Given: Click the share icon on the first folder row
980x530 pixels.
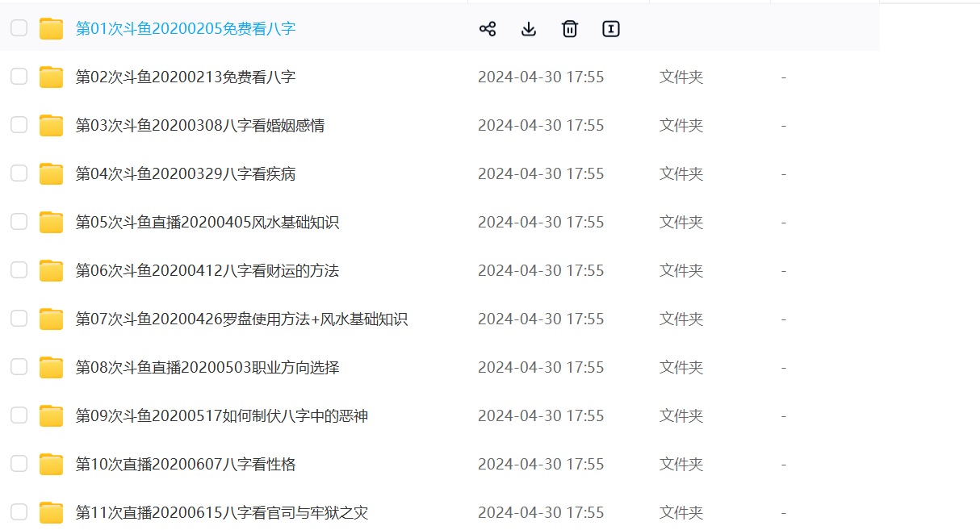Looking at the screenshot, I should coord(488,29).
